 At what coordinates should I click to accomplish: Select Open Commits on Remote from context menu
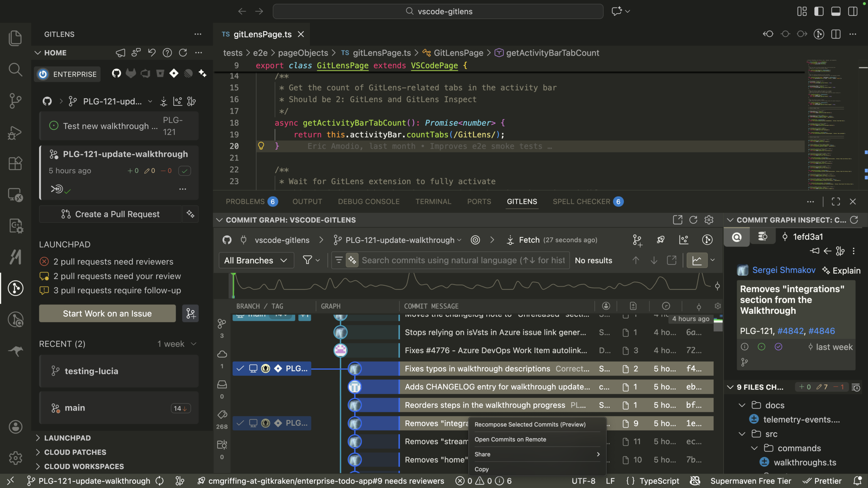pos(510,439)
